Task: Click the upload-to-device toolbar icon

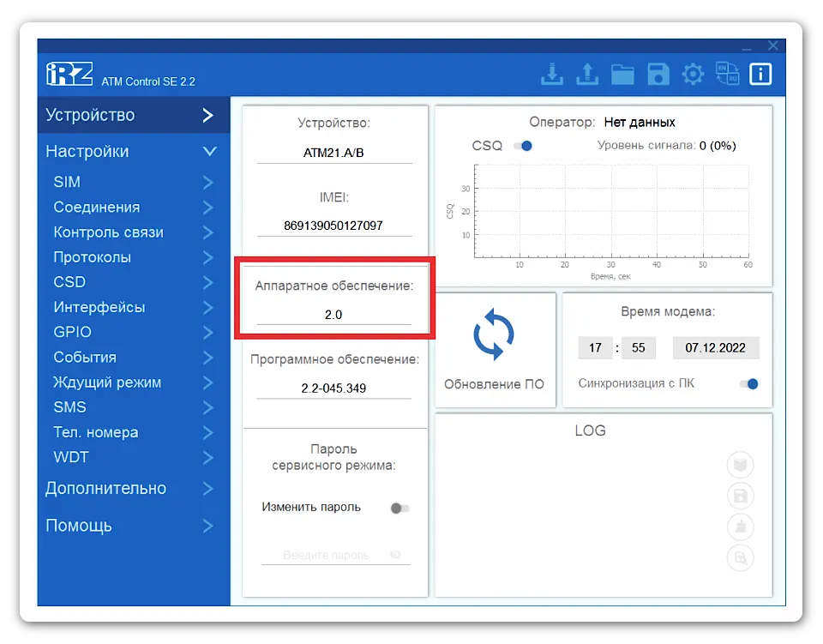Action: tap(587, 75)
